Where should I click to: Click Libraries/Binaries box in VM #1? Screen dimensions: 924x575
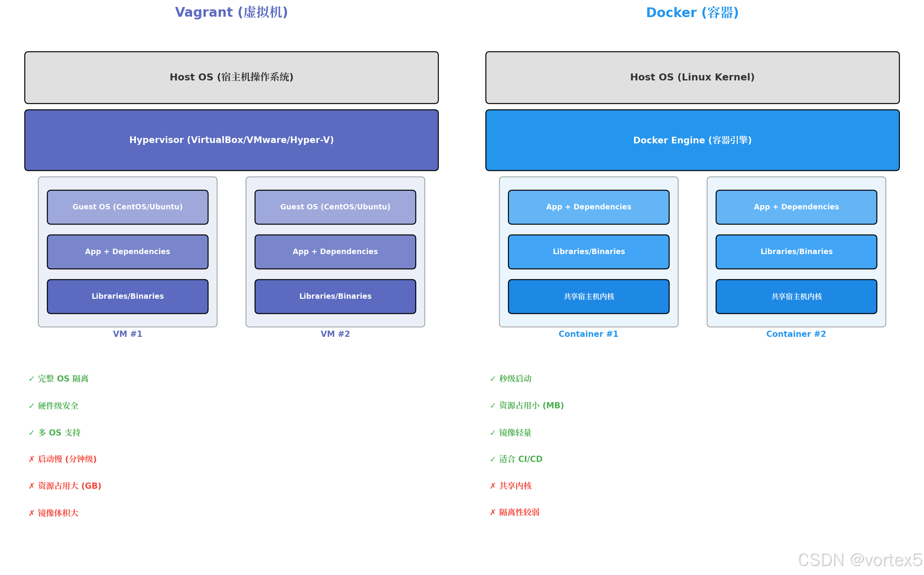[x=128, y=296]
